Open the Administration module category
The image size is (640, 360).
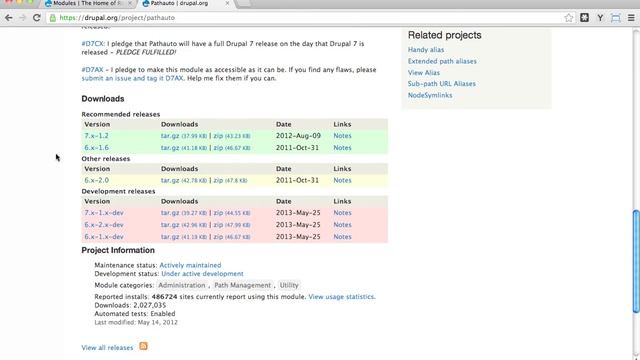[x=182, y=285]
